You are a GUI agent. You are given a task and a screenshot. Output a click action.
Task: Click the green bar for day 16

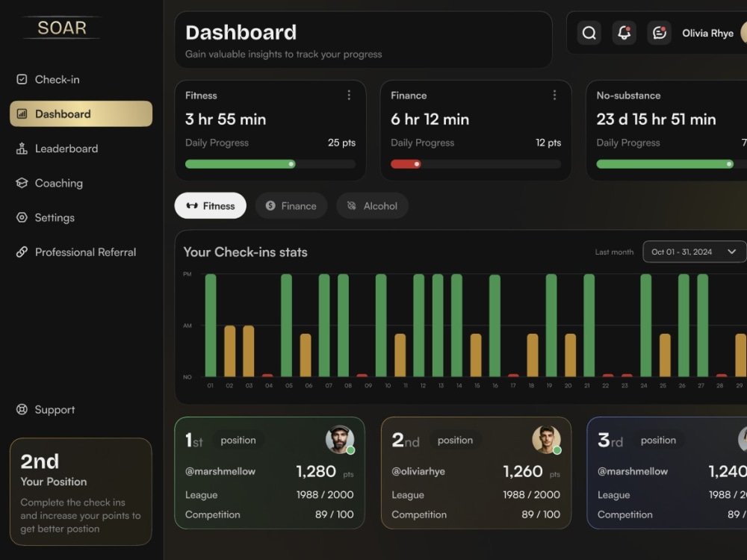point(495,326)
